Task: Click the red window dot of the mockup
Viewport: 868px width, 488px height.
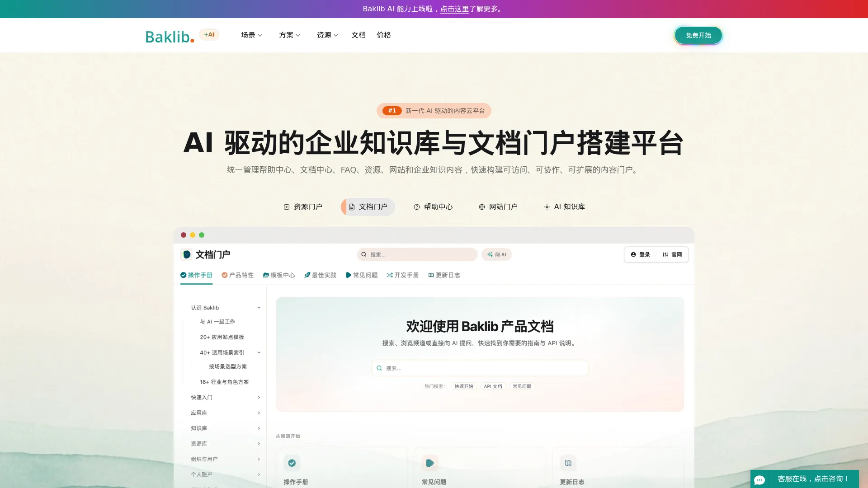Action: pyautogui.click(x=184, y=235)
